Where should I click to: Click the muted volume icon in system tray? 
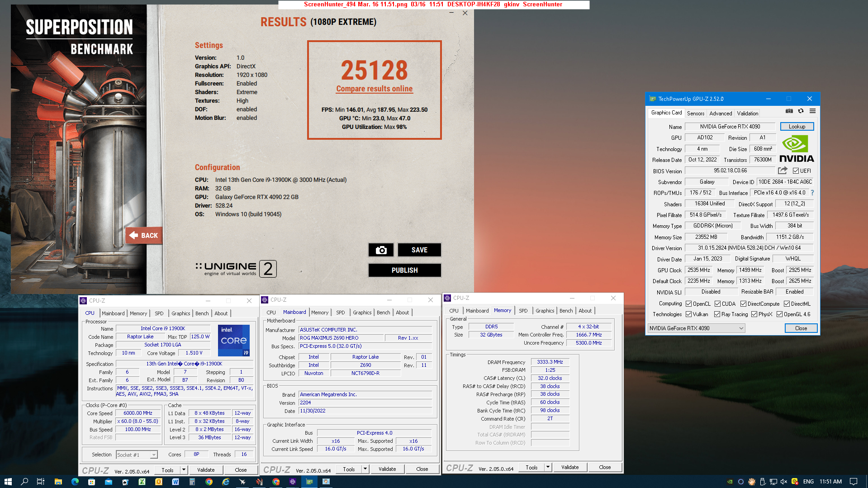pyautogui.click(x=784, y=482)
